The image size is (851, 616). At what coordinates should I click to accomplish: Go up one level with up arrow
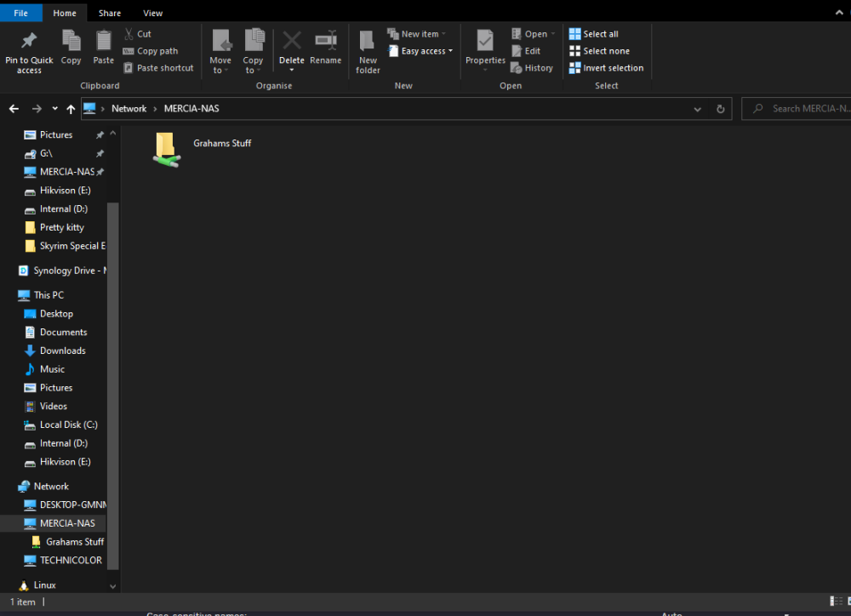click(71, 109)
